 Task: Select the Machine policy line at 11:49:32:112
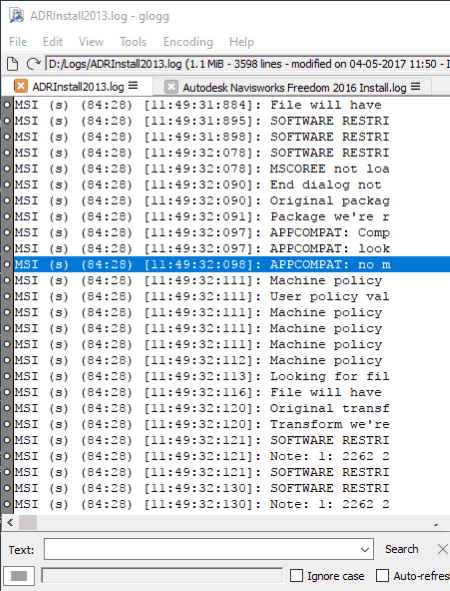point(232,360)
